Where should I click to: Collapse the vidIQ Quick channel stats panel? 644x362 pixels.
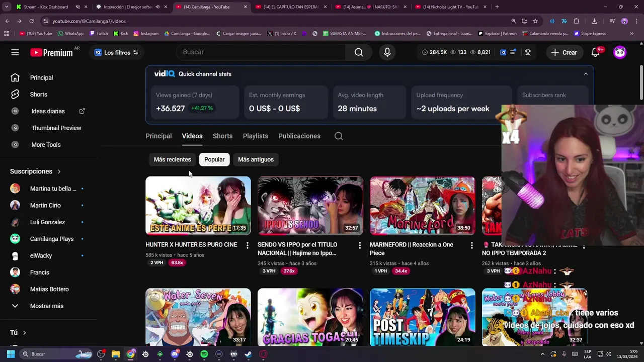[x=586, y=74]
